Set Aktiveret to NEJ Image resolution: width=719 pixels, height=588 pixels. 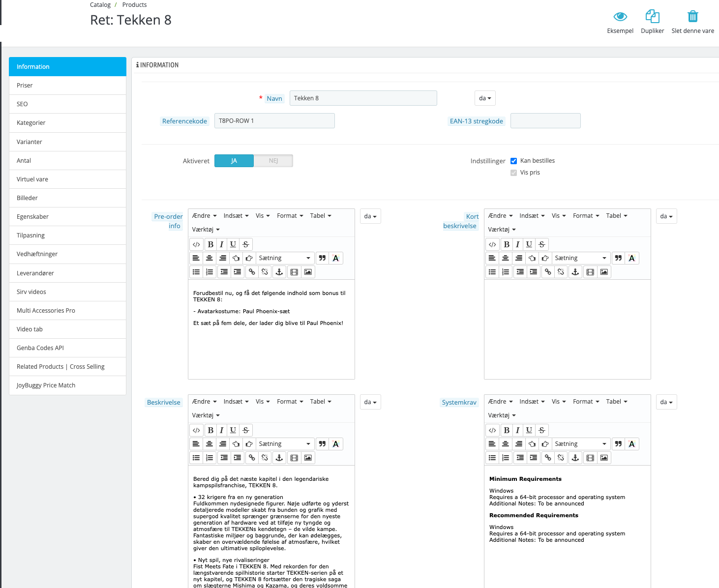click(273, 161)
